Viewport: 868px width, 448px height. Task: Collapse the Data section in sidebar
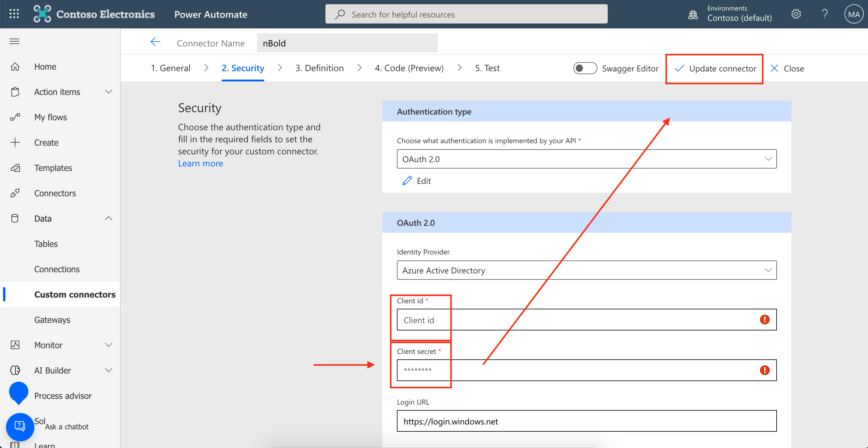[108, 218]
